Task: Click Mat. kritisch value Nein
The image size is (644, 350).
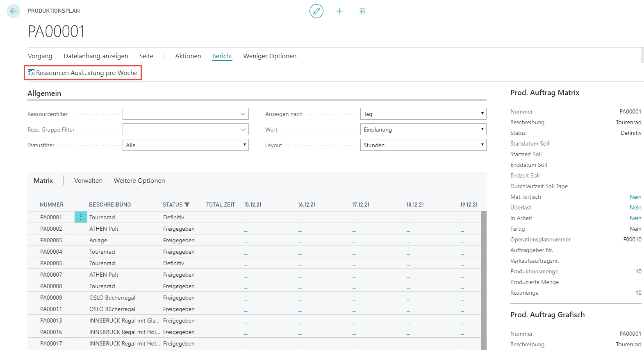Action: coord(635,197)
